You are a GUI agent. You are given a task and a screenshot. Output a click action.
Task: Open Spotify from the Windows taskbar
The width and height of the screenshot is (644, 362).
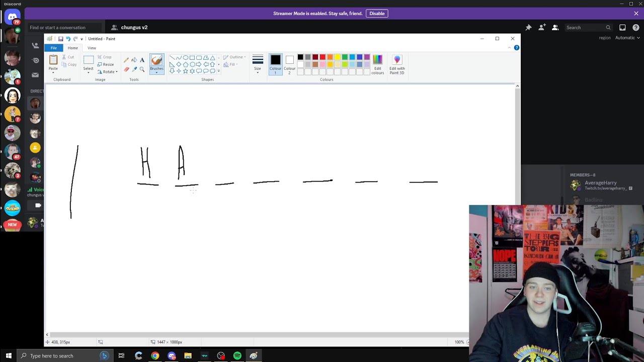click(x=237, y=355)
